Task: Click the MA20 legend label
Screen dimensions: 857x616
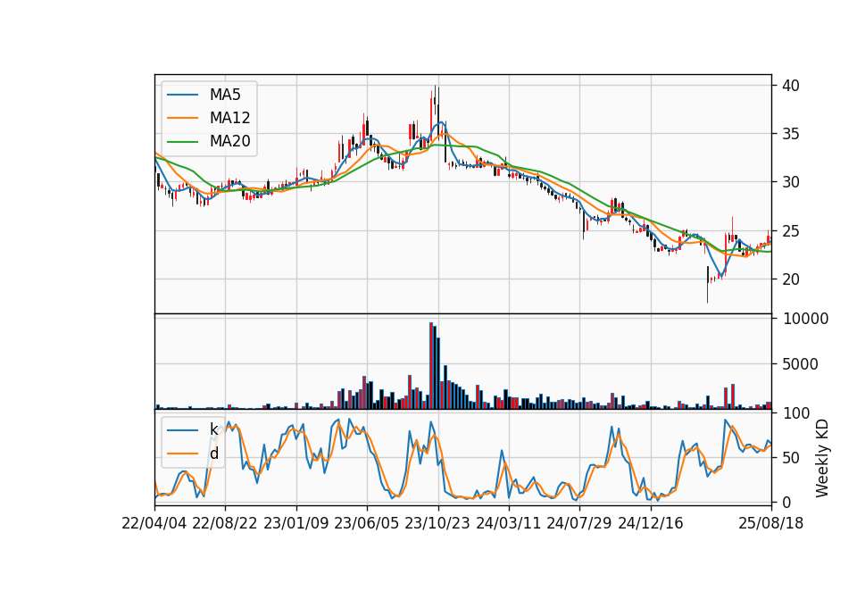Action: [229, 141]
